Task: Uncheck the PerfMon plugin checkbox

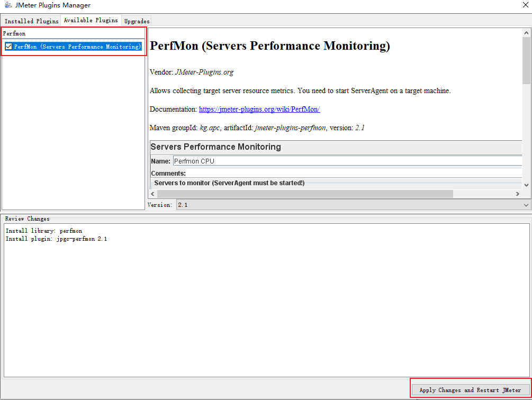Action: [x=9, y=47]
